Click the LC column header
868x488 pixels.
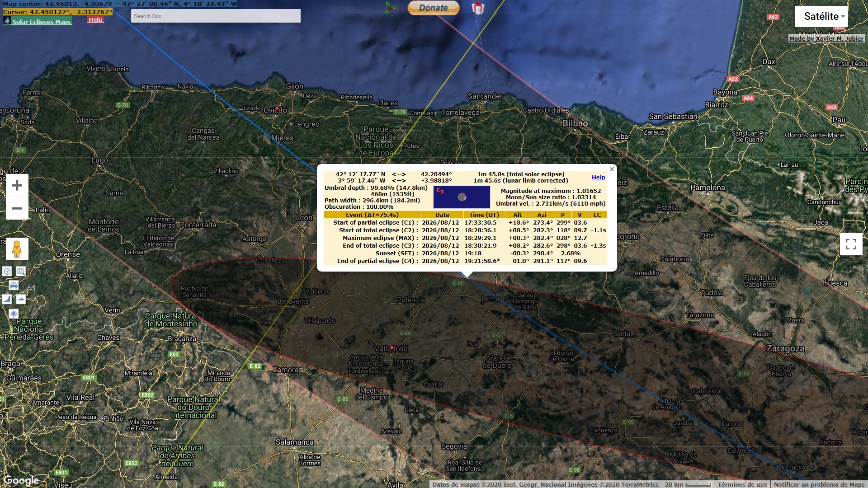click(x=597, y=215)
